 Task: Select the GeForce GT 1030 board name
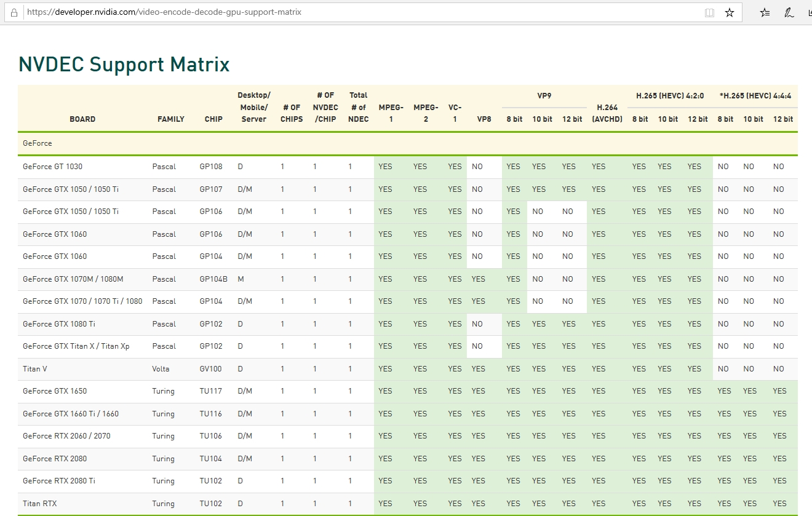point(52,167)
